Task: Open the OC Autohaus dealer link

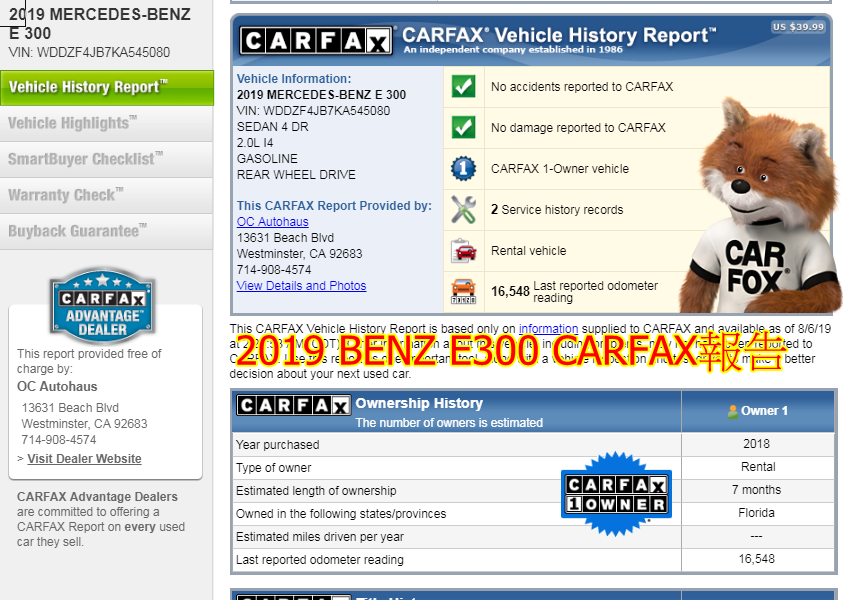Action: (x=273, y=222)
